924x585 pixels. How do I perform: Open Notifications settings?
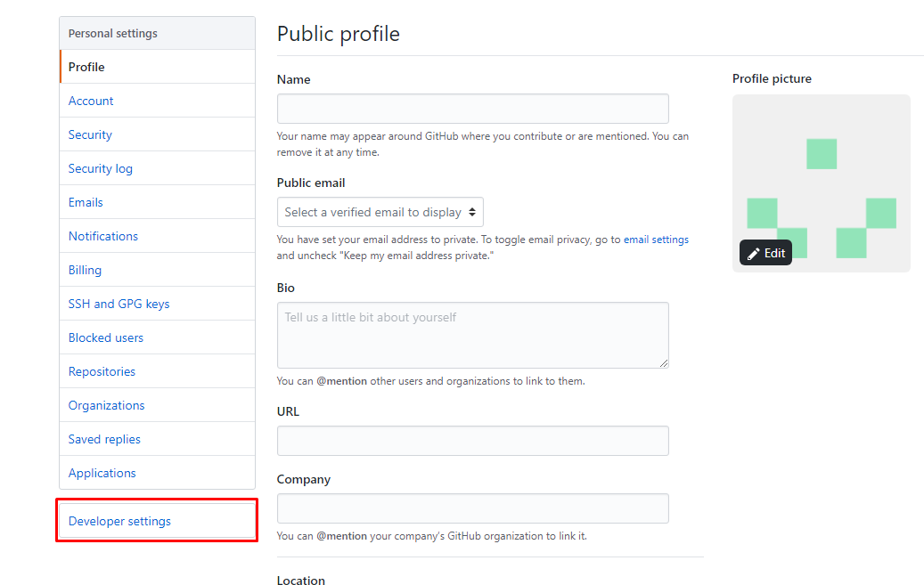(x=103, y=236)
